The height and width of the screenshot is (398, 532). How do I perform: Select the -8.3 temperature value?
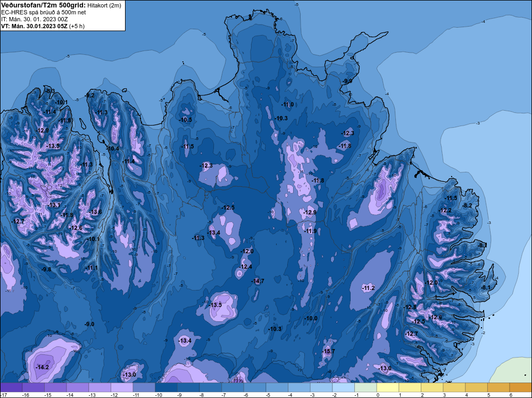coord(50,91)
